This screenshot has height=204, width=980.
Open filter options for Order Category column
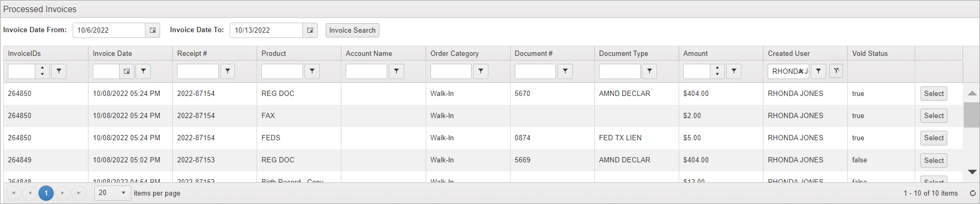481,71
